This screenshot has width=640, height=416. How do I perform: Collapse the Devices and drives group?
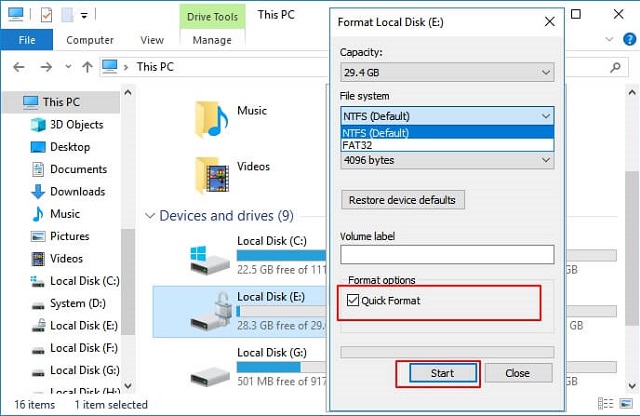coord(150,216)
